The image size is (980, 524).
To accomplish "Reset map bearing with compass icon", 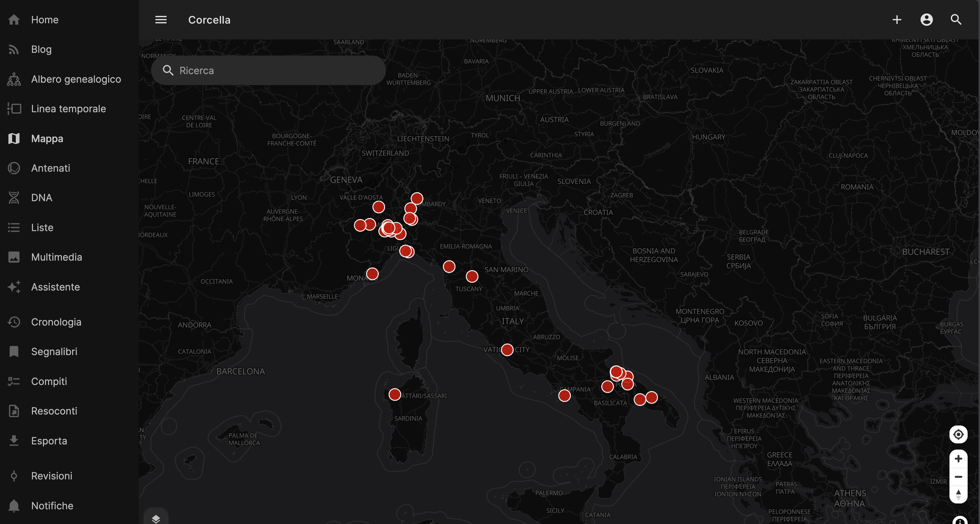I will click(x=958, y=494).
